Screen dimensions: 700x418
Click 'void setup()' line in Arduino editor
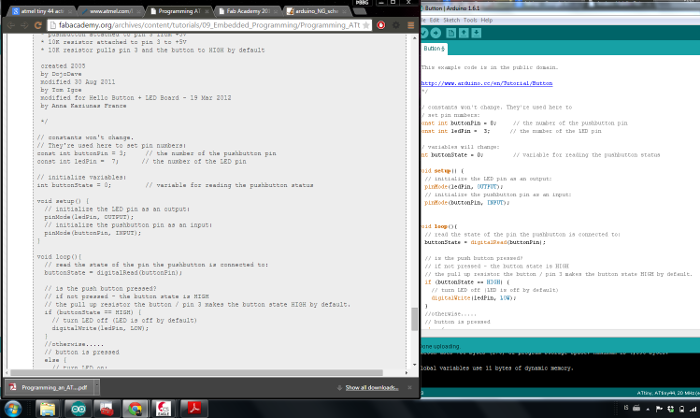(442, 171)
